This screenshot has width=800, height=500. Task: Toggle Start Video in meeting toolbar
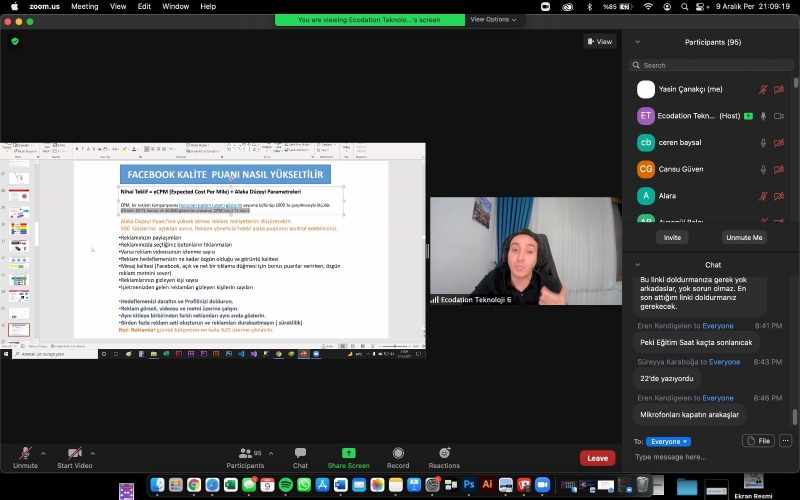click(74, 457)
